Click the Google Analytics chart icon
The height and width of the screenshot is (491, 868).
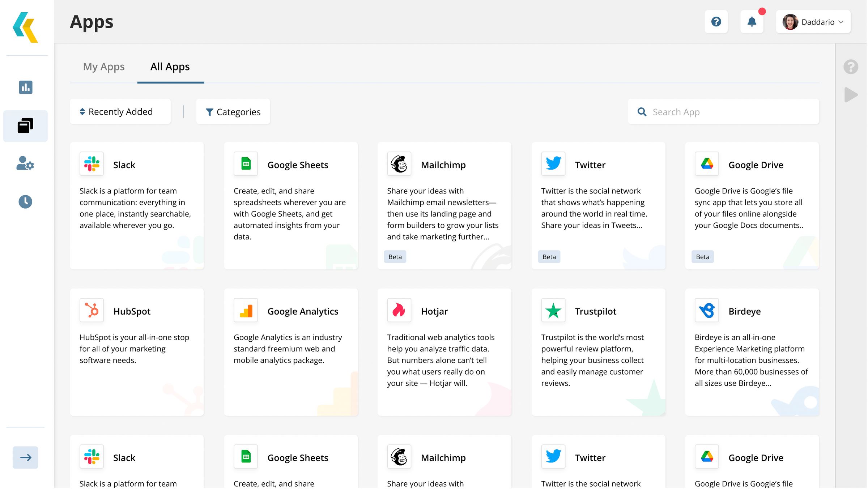[246, 310]
